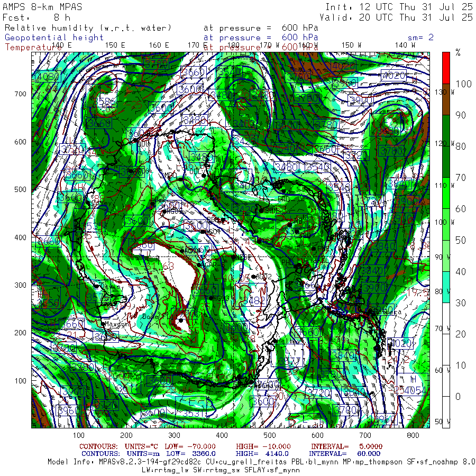Click the color bar scale value '20'
The width and height of the screenshot is (476, 476).
tap(461, 334)
